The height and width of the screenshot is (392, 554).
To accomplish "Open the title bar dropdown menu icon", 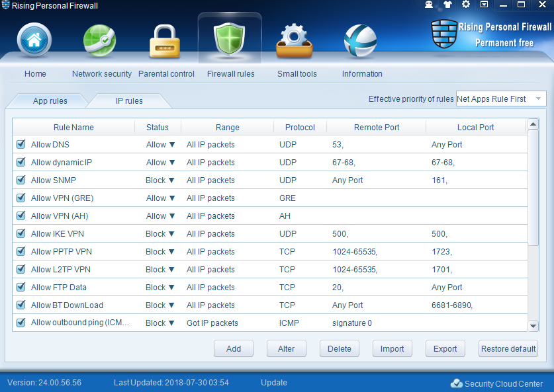I will tap(484, 4).
